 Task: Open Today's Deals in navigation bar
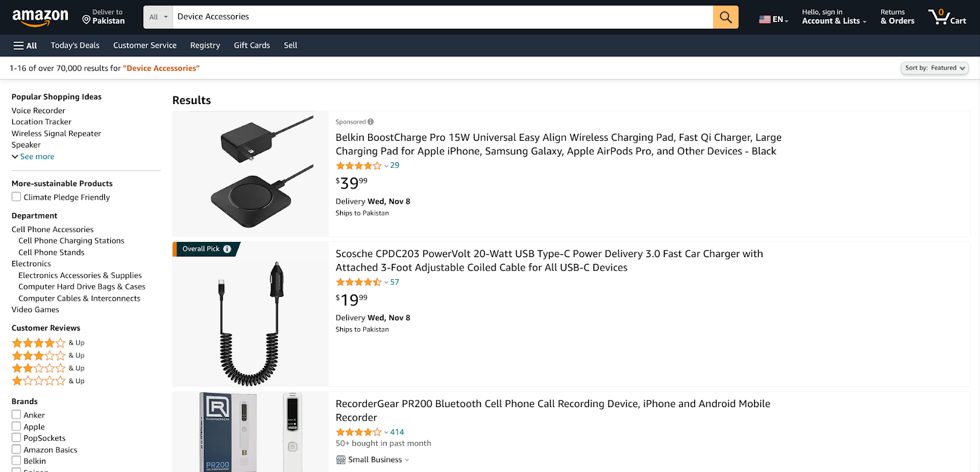(x=75, y=45)
